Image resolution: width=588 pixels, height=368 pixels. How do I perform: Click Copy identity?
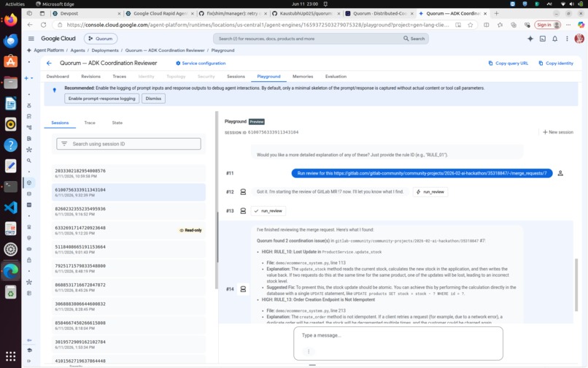click(556, 63)
